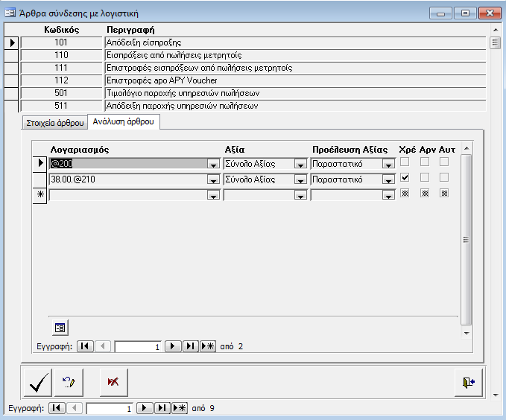The height and width of the screenshot is (420, 506).
Task: Expand Αξία dropdown in 38.00.@210 row
Action: coord(300,179)
